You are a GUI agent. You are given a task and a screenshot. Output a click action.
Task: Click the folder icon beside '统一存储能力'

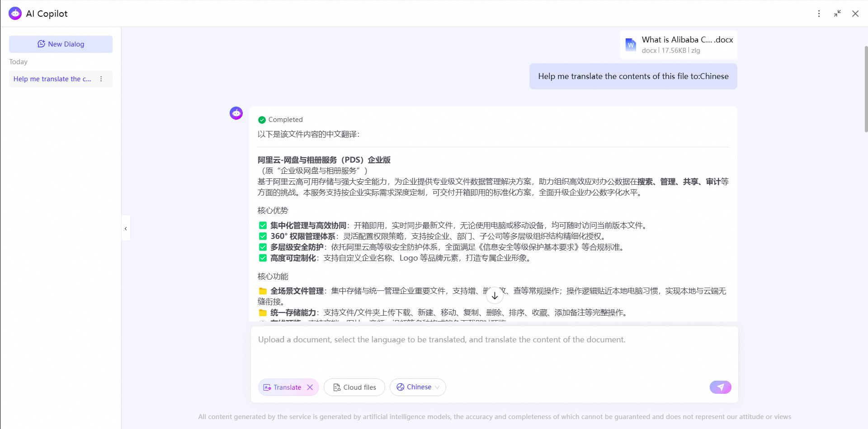click(263, 312)
